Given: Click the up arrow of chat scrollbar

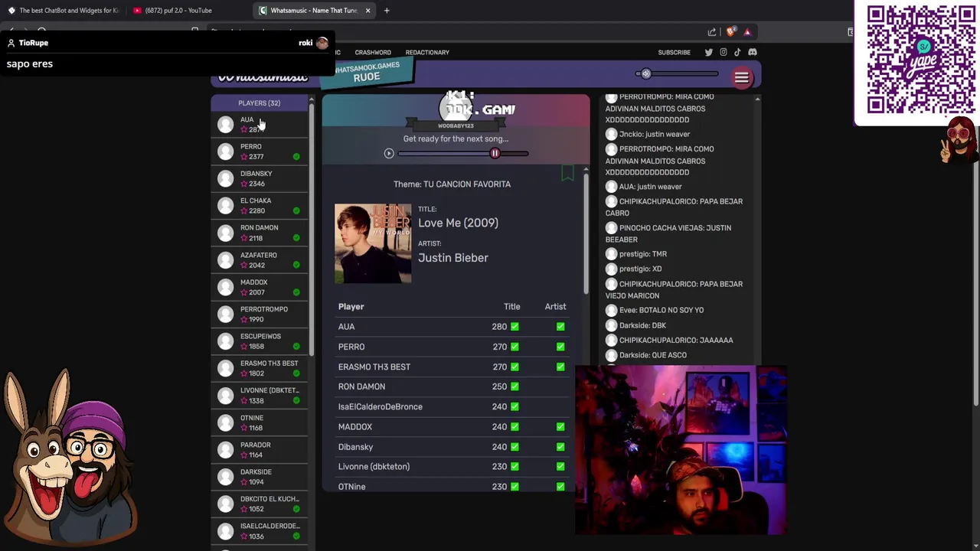Looking at the screenshot, I should [757, 99].
